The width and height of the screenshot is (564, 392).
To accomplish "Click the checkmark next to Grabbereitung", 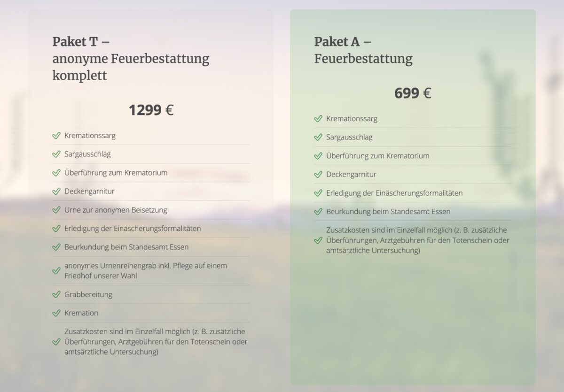I will pyautogui.click(x=56, y=294).
